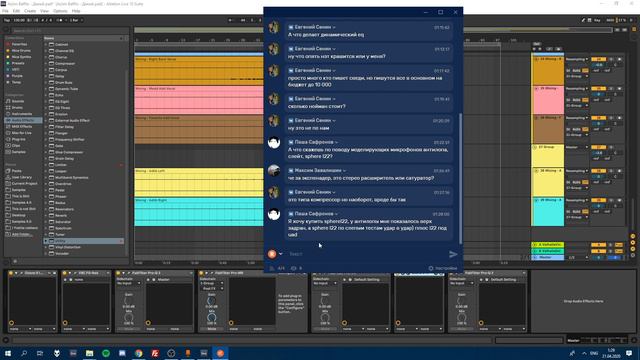The width and height of the screenshot is (640, 360).
Task: Open the Drums category in Ableton browser
Action: pyautogui.click(x=18, y=107)
